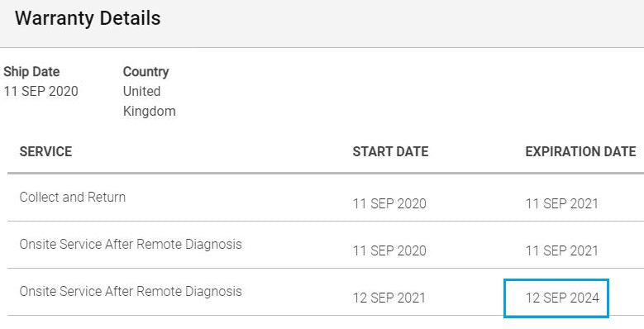Click the word Kingdom under Country
The width and height of the screenshot is (644, 329).
coord(149,112)
